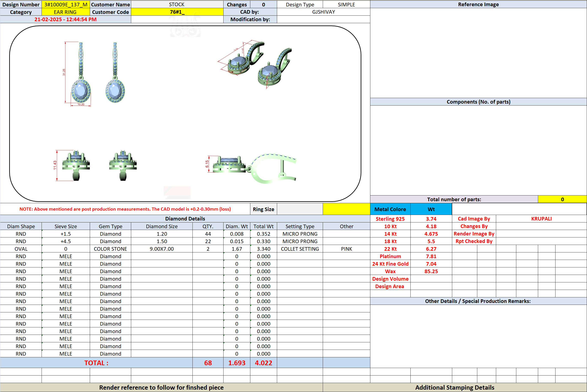The height and width of the screenshot is (392, 587).
Task: Select the diamond size 1.50 cell
Action: [x=162, y=241]
